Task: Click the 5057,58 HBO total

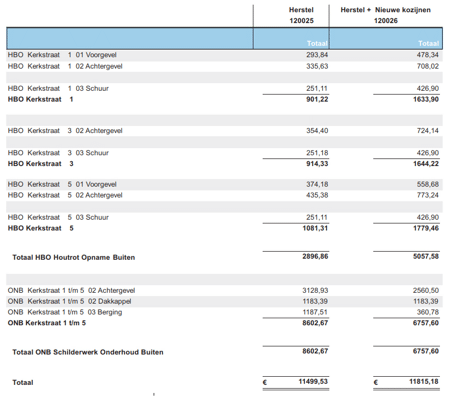Action: pyautogui.click(x=426, y=256)
